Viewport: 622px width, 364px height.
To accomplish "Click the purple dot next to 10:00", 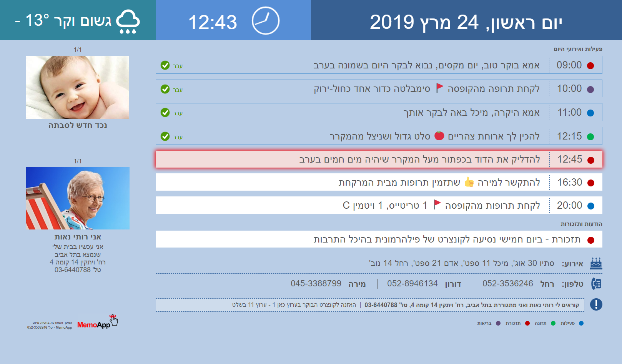I will [x=590, y=90].
